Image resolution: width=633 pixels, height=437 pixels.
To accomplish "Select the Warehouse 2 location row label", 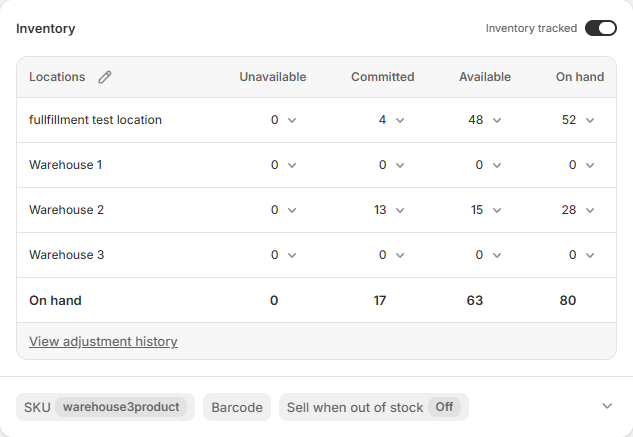I will click(67, 210).
